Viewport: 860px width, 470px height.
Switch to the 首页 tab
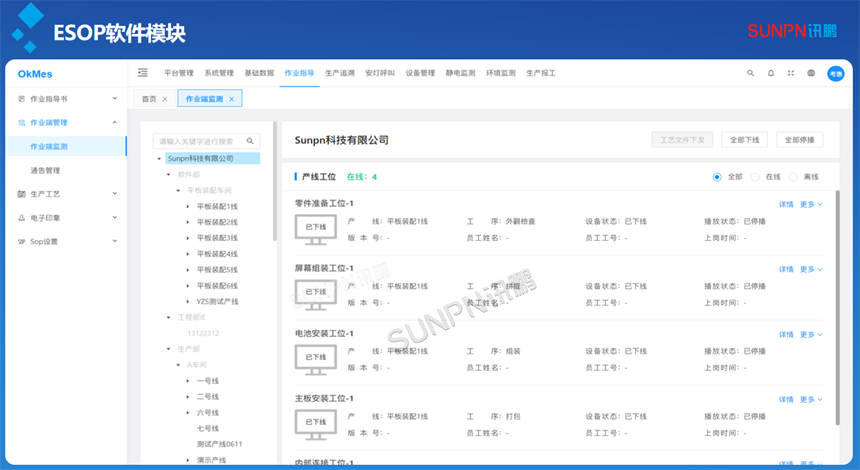click(x=149, y=99)
